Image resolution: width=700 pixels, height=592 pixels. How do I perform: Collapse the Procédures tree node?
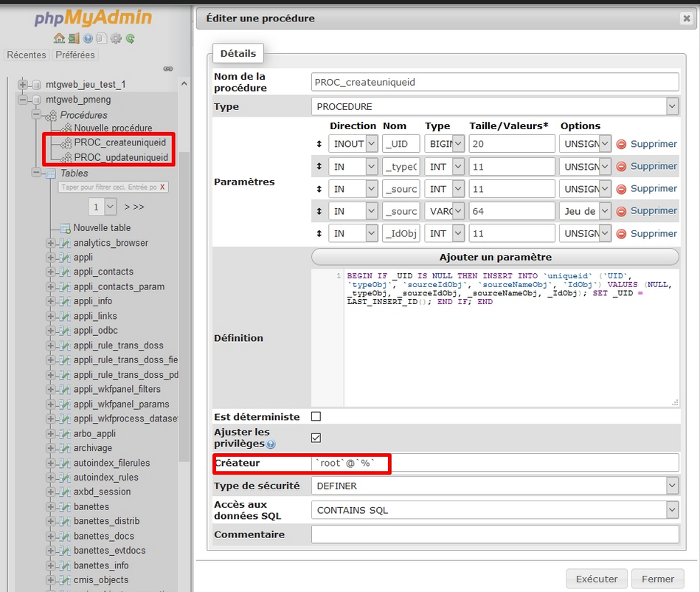click(x=36, y=115)
